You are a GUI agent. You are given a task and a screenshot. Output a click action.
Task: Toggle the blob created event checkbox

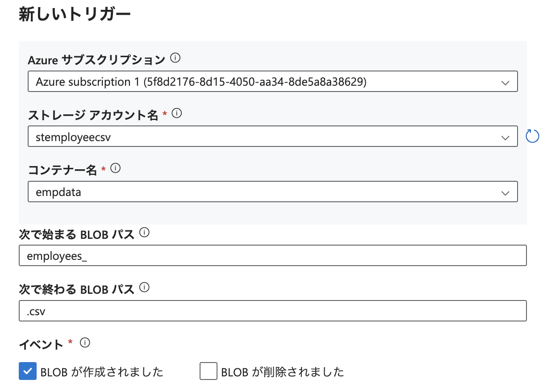pyautogui.click(x=28, y=371)
